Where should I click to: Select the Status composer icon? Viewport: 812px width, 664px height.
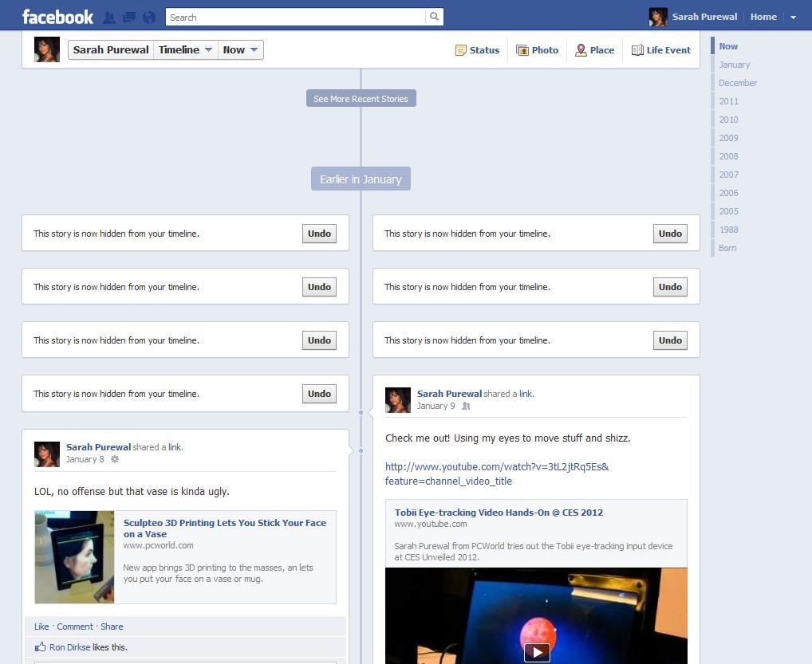(x=462, y=49)
